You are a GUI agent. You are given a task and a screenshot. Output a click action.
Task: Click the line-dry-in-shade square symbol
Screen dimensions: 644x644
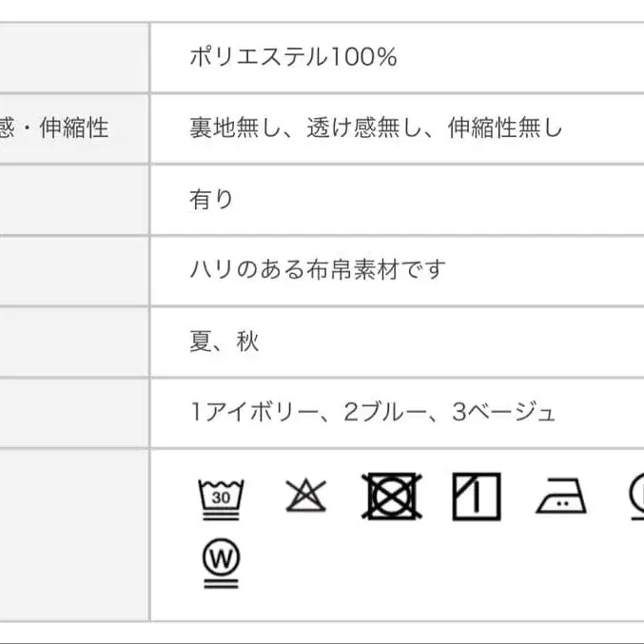click(x=476, y=496)
